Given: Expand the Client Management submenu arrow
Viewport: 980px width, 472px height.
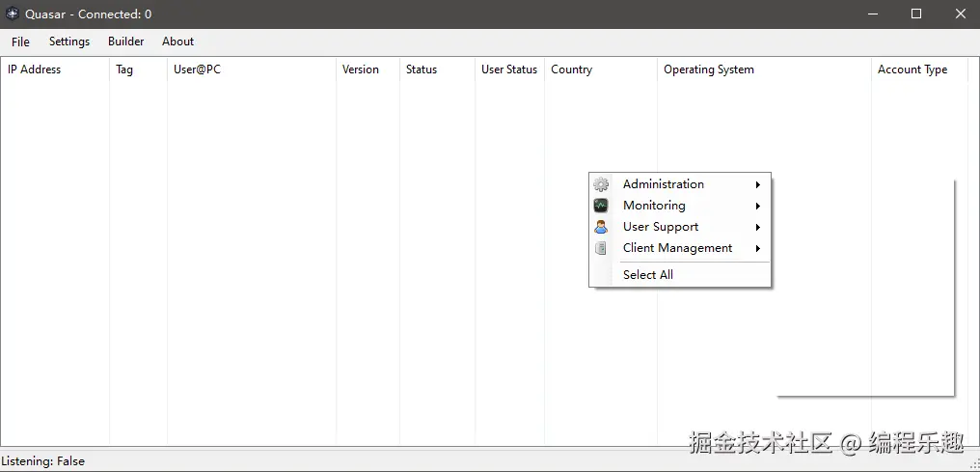Looking at the screenshot, I should point(757,248).
